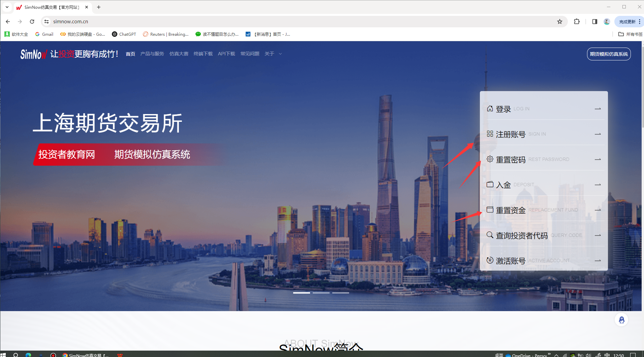
Task: Switch to the 仿真大赛 menu item
Action: click(179, 54)
